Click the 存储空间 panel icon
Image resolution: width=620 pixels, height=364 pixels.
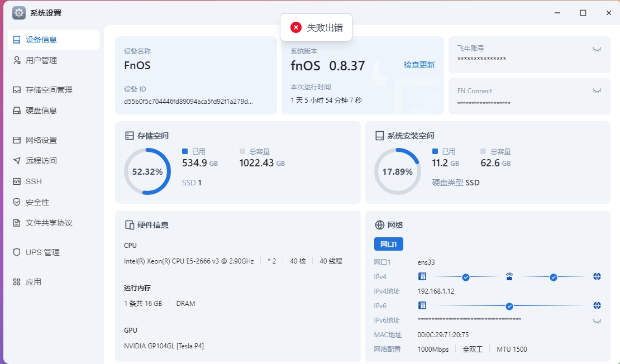click(129, 136)
